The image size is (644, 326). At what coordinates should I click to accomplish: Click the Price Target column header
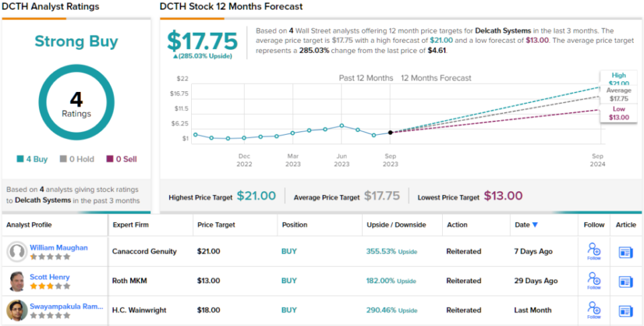pos(215,225)
